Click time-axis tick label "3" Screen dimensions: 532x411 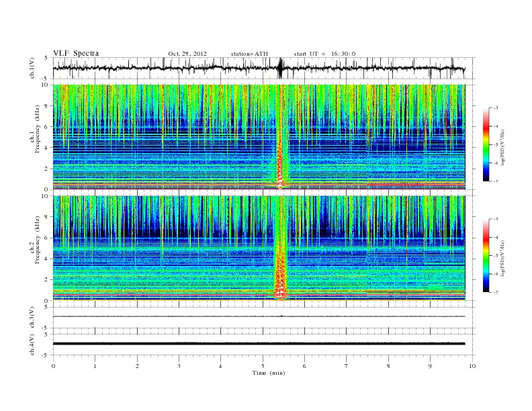click(x=179, y=366)
